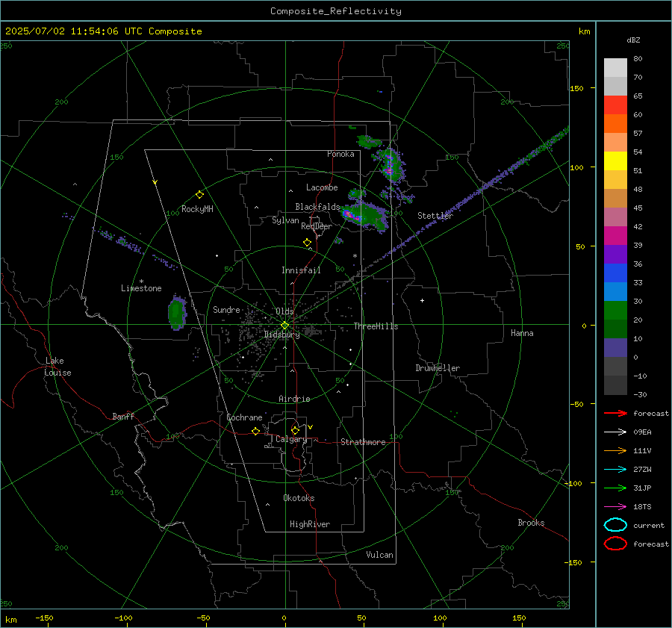Click the Strathmore label
The width and height of the screenshot is (672, 628).
(363, 442)
